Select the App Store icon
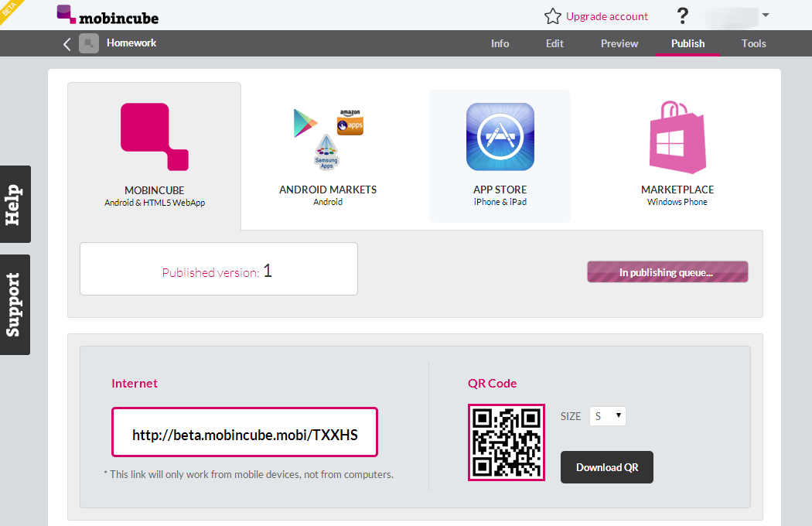 click(500, 137)
